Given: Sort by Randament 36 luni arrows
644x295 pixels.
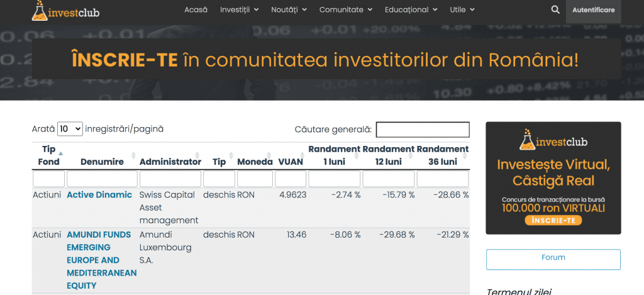Looking at the screenshot, I should click(x=465, y=156).
